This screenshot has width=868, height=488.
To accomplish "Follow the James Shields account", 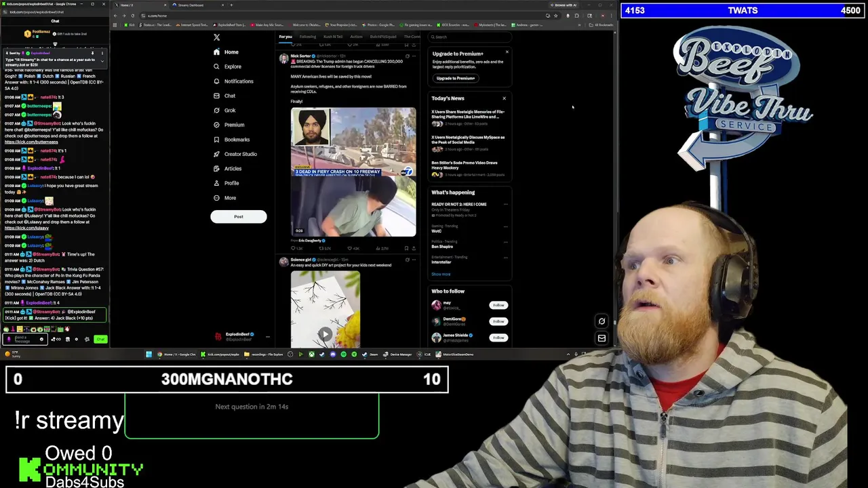I will click(x=498, y=338).
